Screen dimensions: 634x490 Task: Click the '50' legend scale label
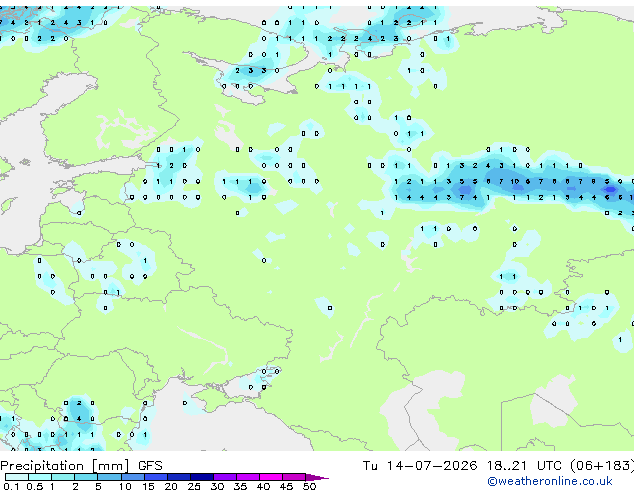pos(309,486)
